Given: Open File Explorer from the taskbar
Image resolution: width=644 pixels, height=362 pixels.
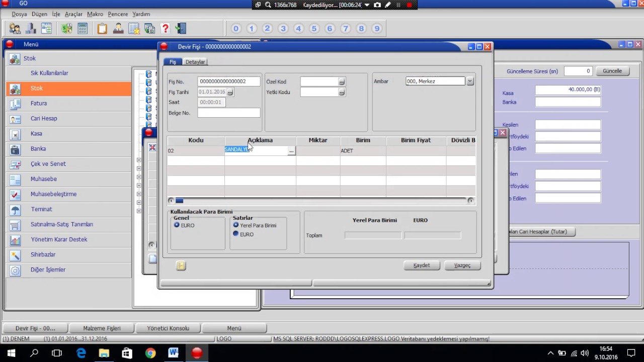Looking at the screenshot, I should point(104,353).
